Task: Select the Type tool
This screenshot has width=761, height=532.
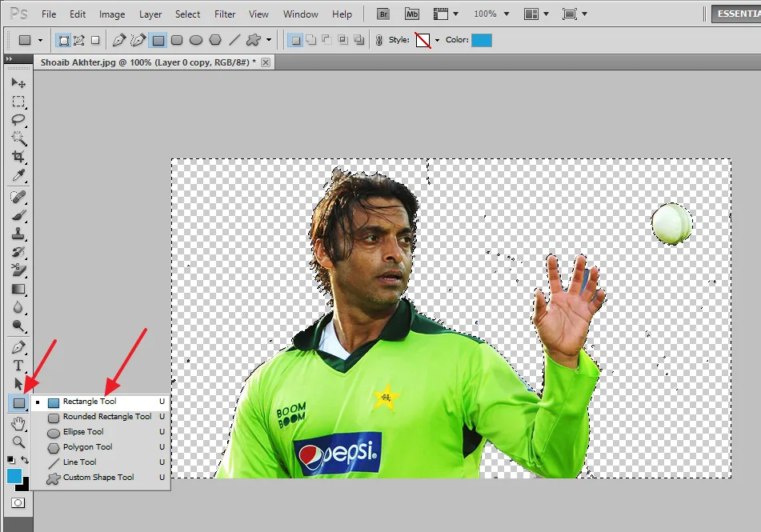Action: 18,366
